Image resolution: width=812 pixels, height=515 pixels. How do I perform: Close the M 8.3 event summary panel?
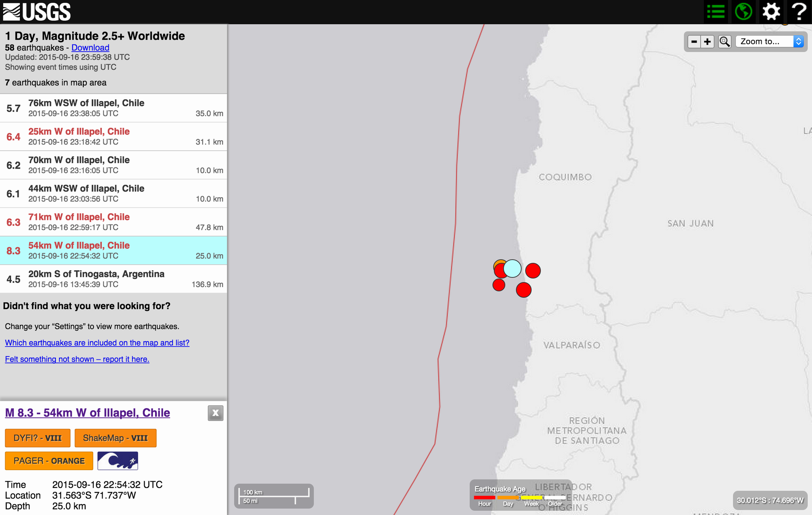(215, 413)
